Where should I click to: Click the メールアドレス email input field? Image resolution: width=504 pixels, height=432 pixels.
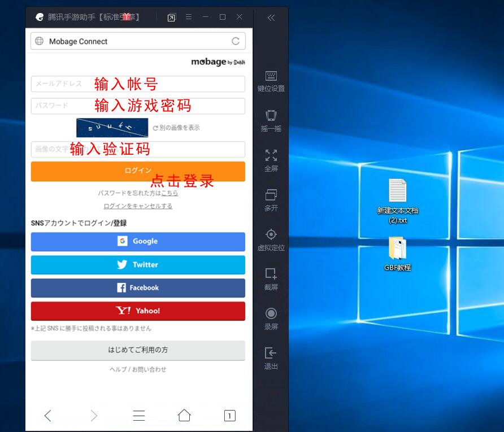click(138, 84)
